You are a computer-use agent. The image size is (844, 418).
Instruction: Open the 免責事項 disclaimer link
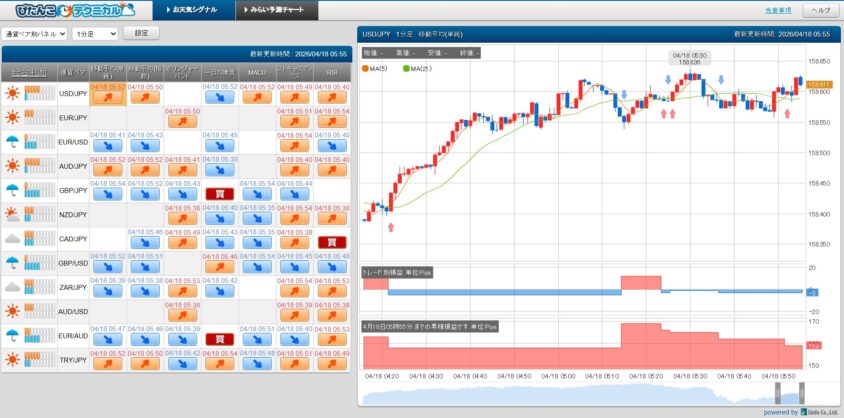pyautogui.click(x=776, y=10)
